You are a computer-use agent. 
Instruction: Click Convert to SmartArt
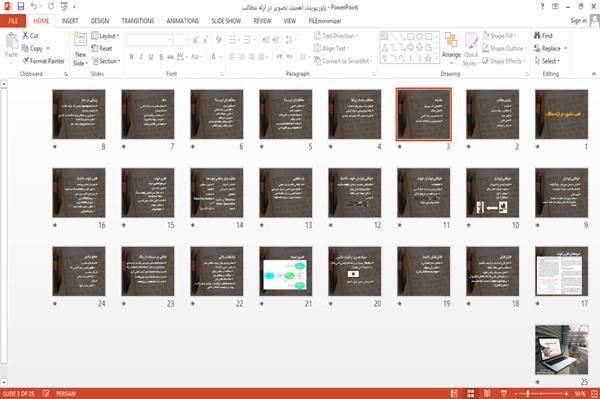[x=343, y=61]
